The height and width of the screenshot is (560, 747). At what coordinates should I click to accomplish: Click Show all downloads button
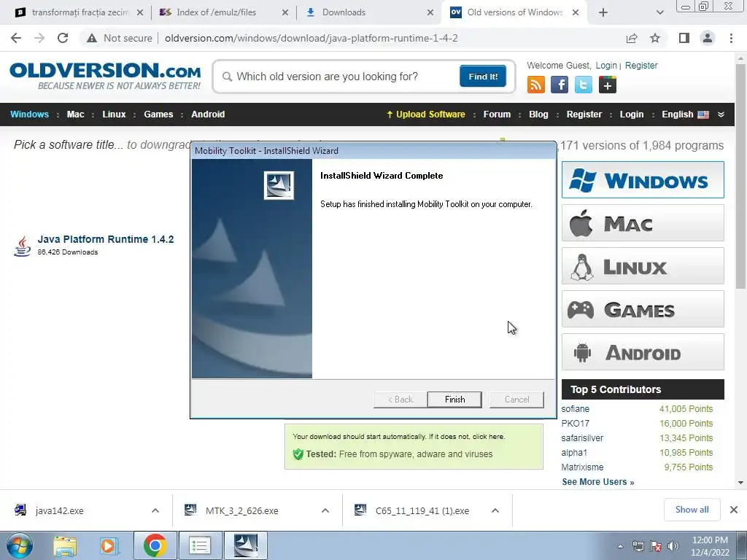(692, 510)
